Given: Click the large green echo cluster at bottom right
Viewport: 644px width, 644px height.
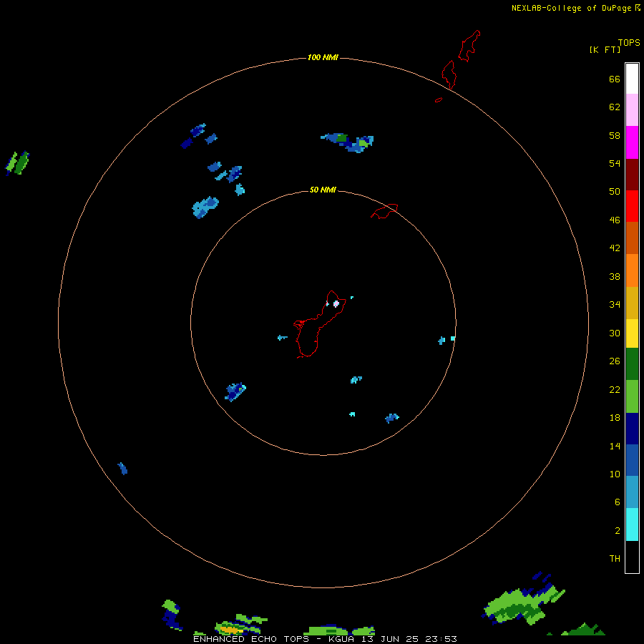Looking at the screenshot, I should [x=523, y=605].
